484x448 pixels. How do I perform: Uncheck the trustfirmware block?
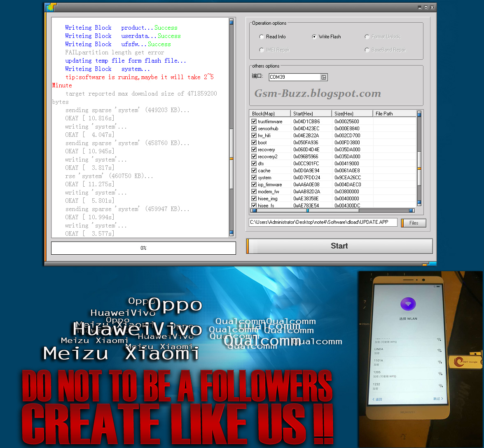tap(254, 121)
